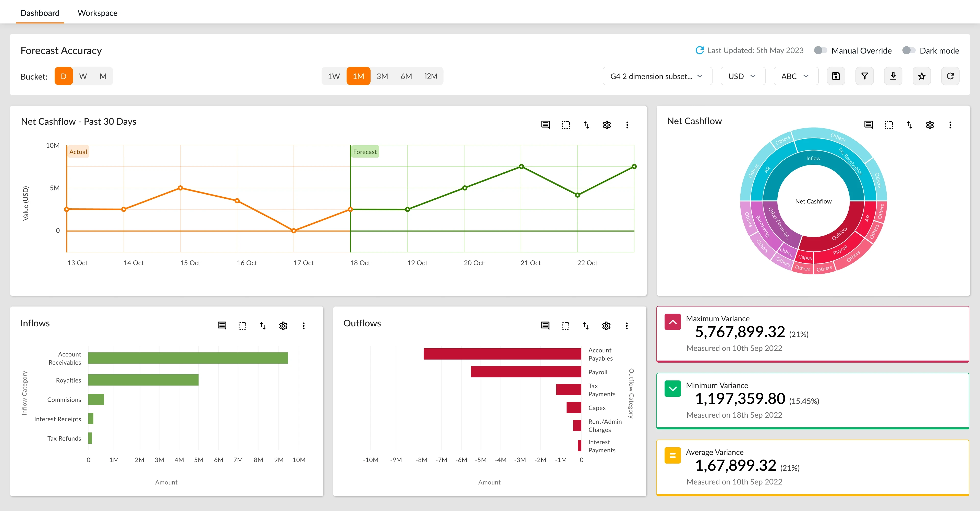The height and width of the screenshot is (511, 980).
Task: Open the G4 2 dimension subset dropdown
Action: pos(657,76)
